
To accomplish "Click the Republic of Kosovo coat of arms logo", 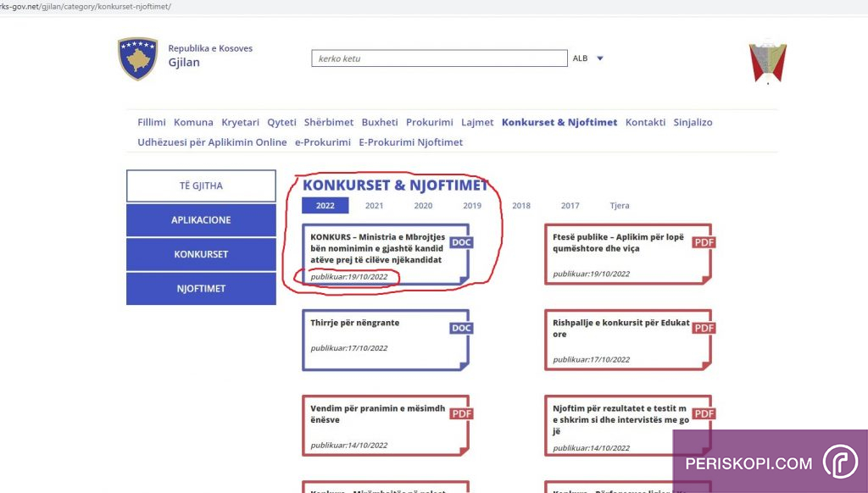I will click(137, 58).
